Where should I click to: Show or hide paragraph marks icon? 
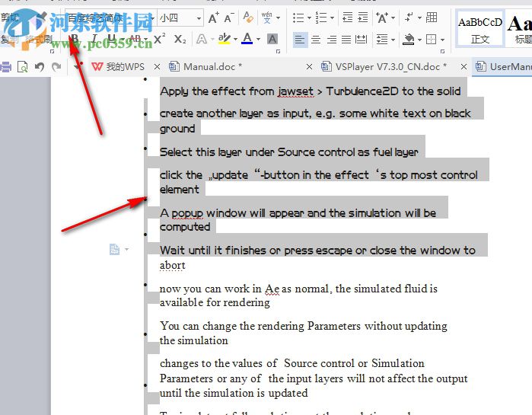(409, 18)
